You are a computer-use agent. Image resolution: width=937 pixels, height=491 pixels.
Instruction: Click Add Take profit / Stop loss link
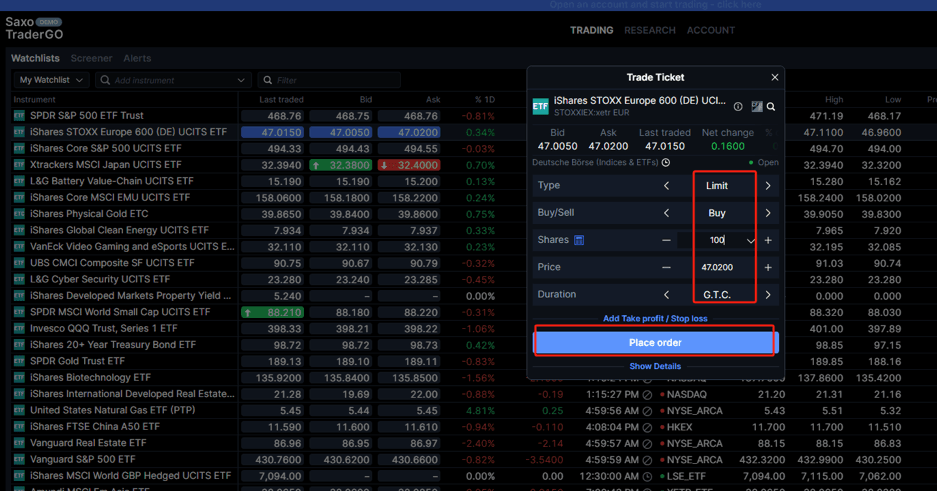pos(655,319)
